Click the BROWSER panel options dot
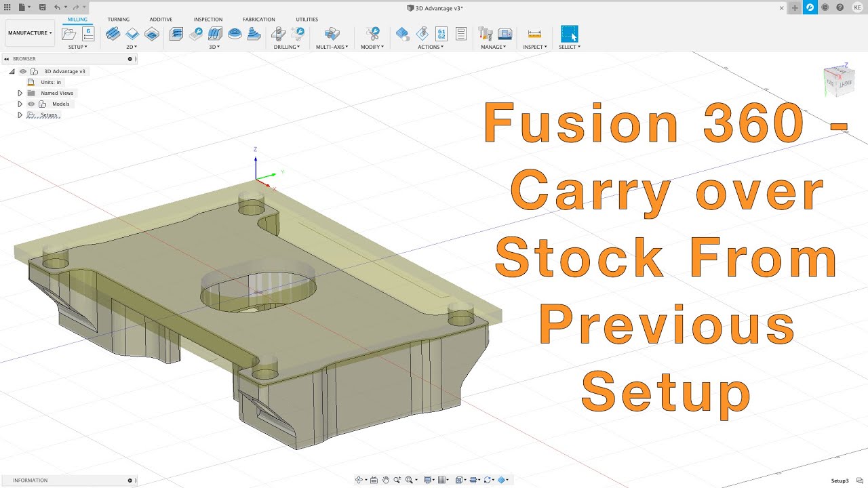This screenshot has width=868, height=488. pos(130,59)
